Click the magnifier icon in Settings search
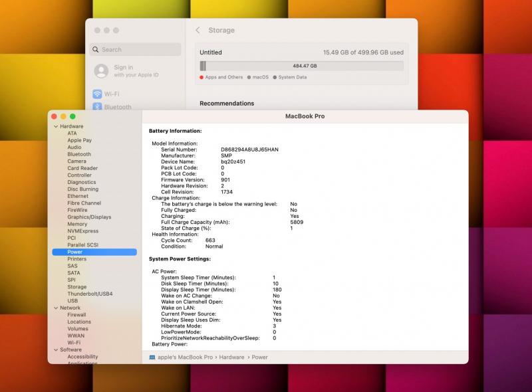Image resolution: width=532 pixels, height=392 pixels. 96,50
